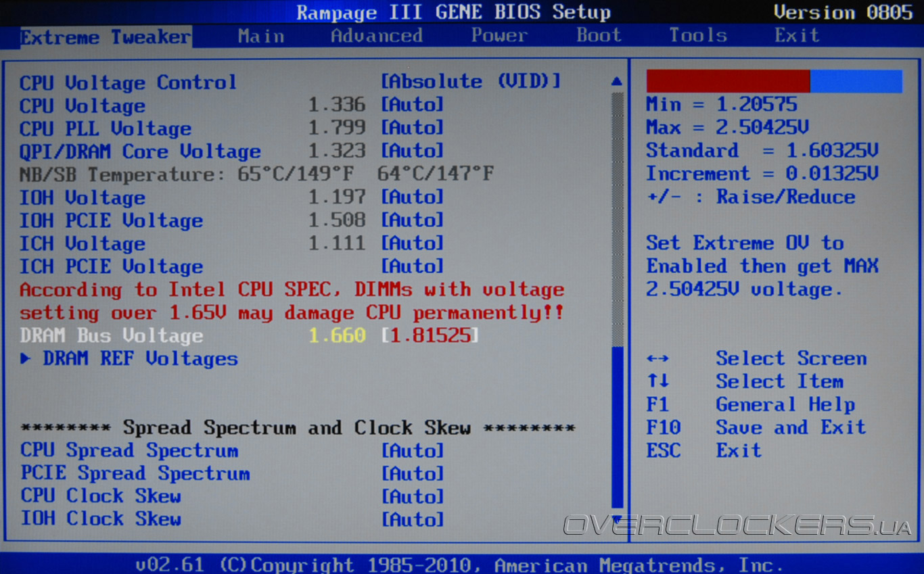Open the CPU Spread Spectrum [Auto] option

click(x=413, y=450)
